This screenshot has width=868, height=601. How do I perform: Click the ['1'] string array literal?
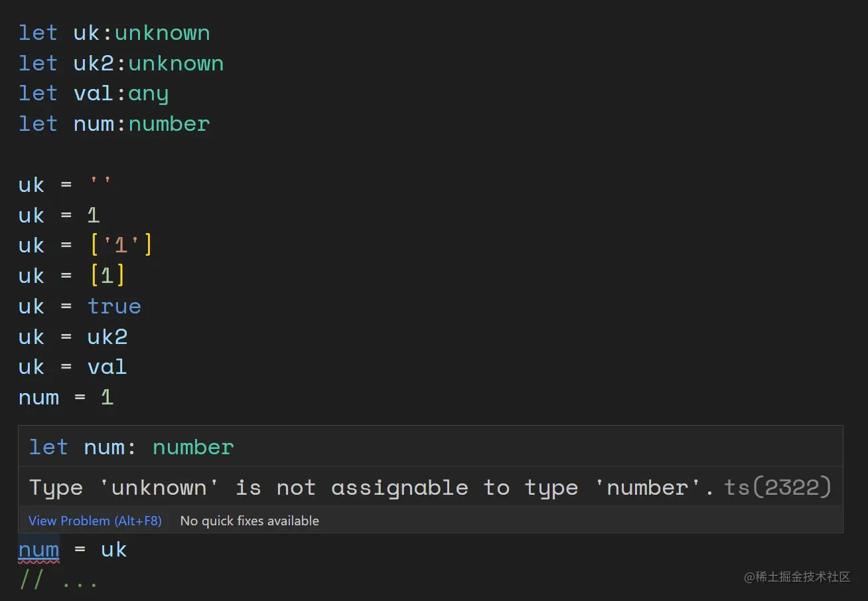[x=120, y=245]
